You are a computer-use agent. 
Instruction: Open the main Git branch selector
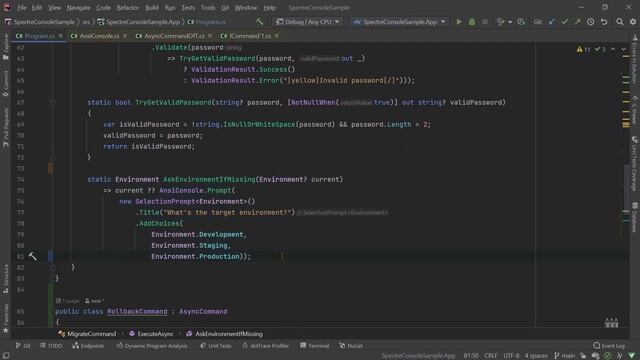pyautogui.click(x=564, y=356)
